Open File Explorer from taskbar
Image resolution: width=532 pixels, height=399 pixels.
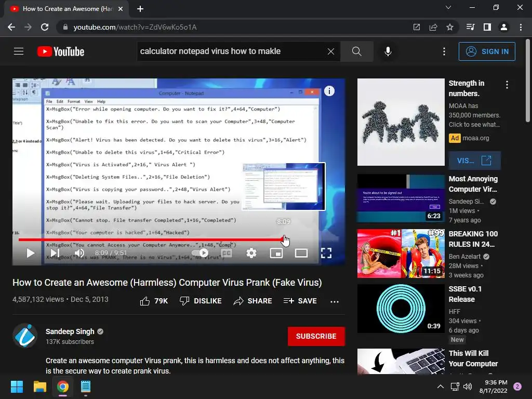(39, 387)
